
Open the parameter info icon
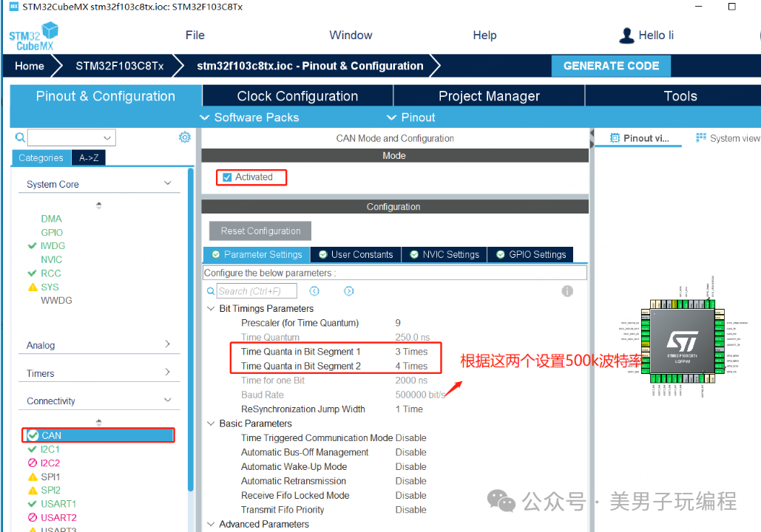[x=566, y=291]
